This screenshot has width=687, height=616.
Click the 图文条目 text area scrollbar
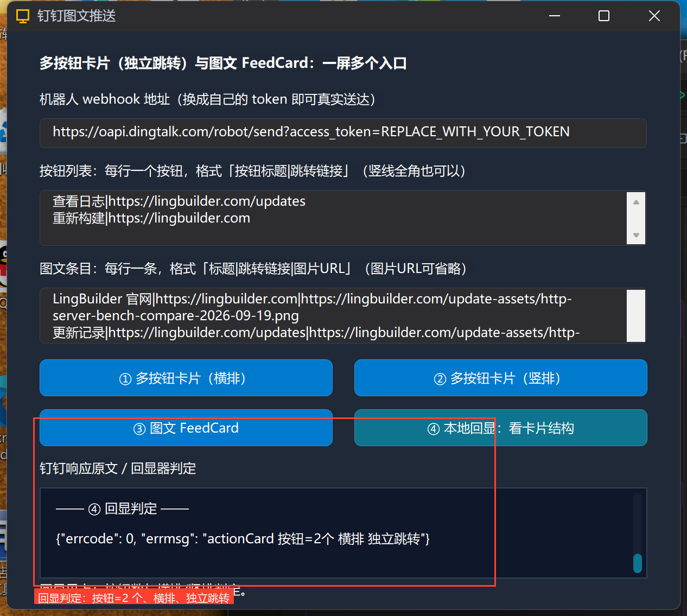(x=636, y=315)
